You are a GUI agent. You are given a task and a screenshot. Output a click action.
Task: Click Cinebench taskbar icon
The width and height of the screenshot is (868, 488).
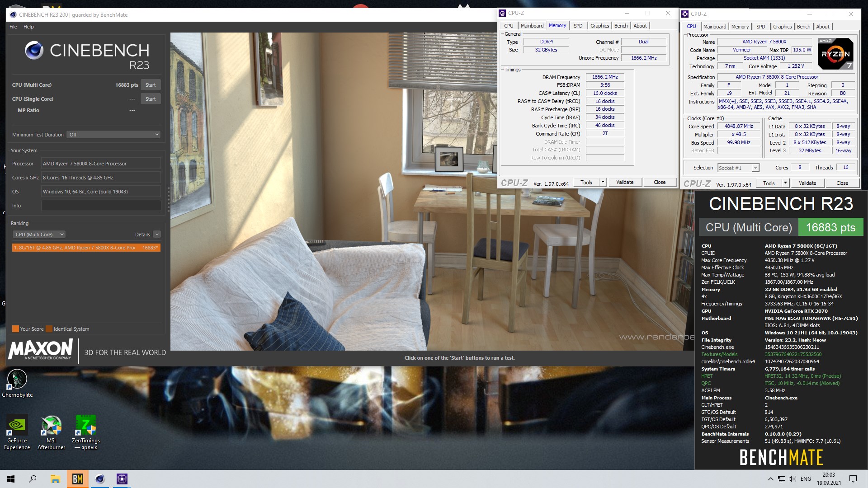tap(100, 479)
